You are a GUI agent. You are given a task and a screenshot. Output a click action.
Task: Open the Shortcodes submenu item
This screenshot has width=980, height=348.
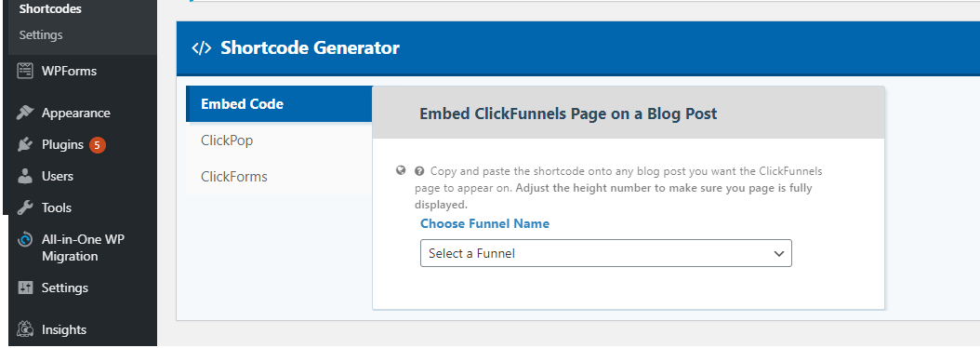click(50, 9)
